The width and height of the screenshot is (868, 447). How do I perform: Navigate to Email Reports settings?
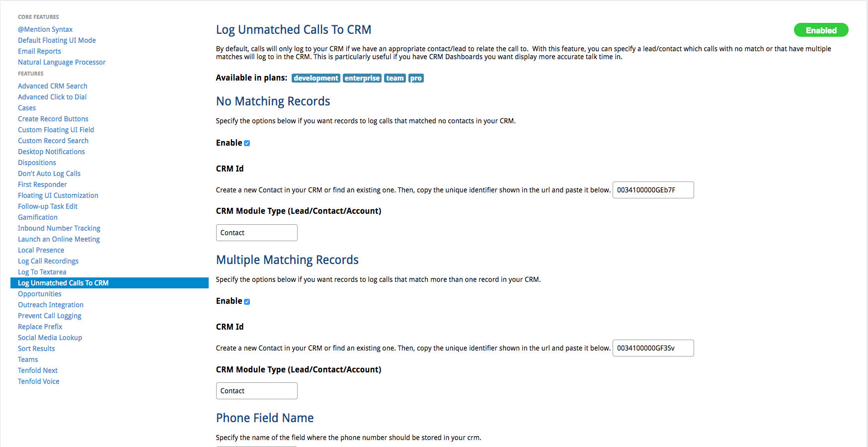pyautogui.click(x=39, y=51)
